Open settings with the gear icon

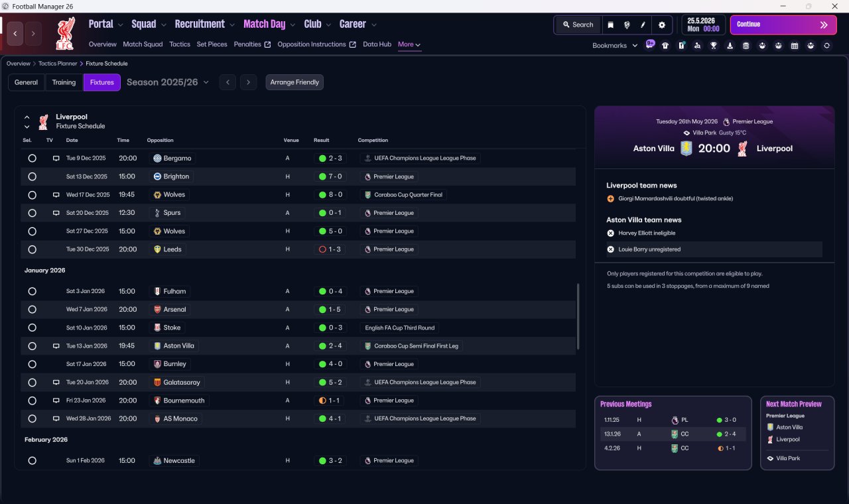coord(661,25)
